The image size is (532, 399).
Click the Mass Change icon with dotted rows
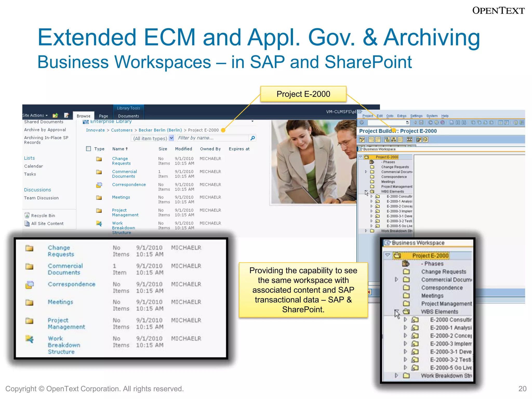[410, 140]
